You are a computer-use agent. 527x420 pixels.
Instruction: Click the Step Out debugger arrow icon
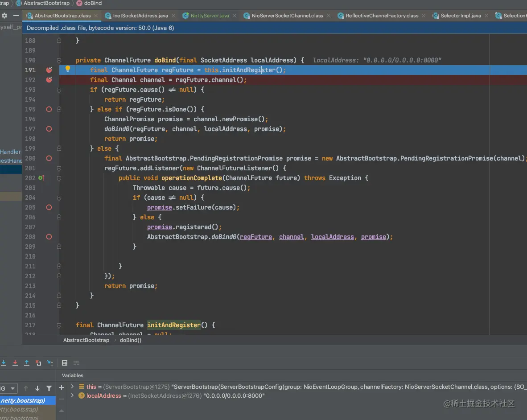pyautogui.click(x=27, y=363)
